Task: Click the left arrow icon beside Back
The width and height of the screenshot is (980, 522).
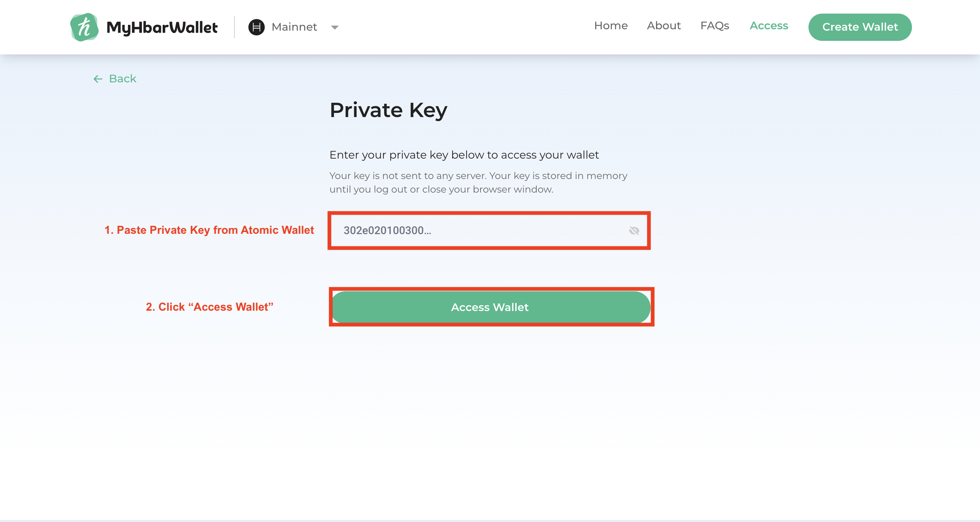Action: [98, 79]
